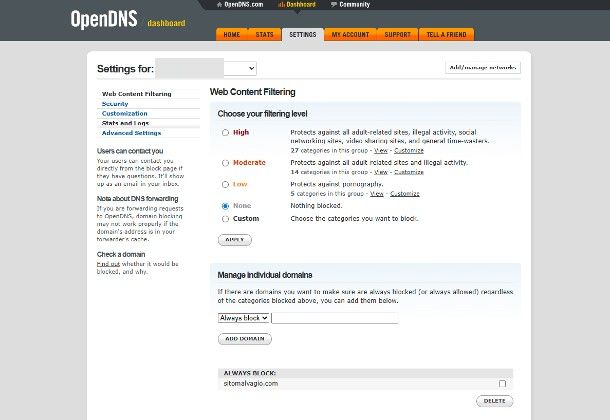Switch to the STATS tab

(265, 35)
